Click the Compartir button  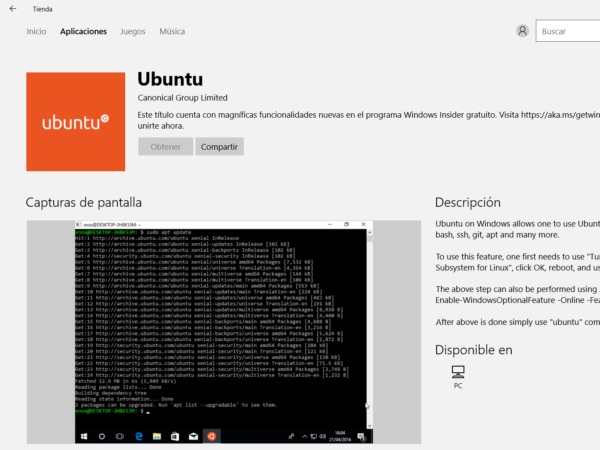tap(219, 147)
